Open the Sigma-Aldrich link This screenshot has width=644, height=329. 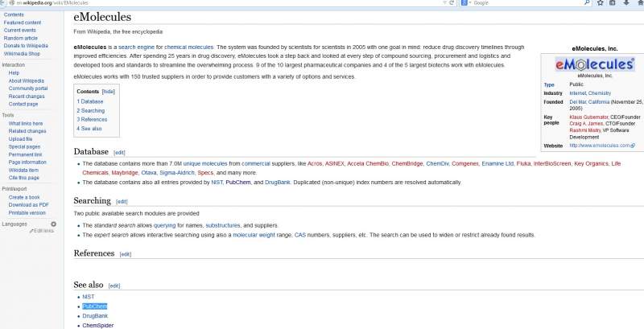[177, 173]
